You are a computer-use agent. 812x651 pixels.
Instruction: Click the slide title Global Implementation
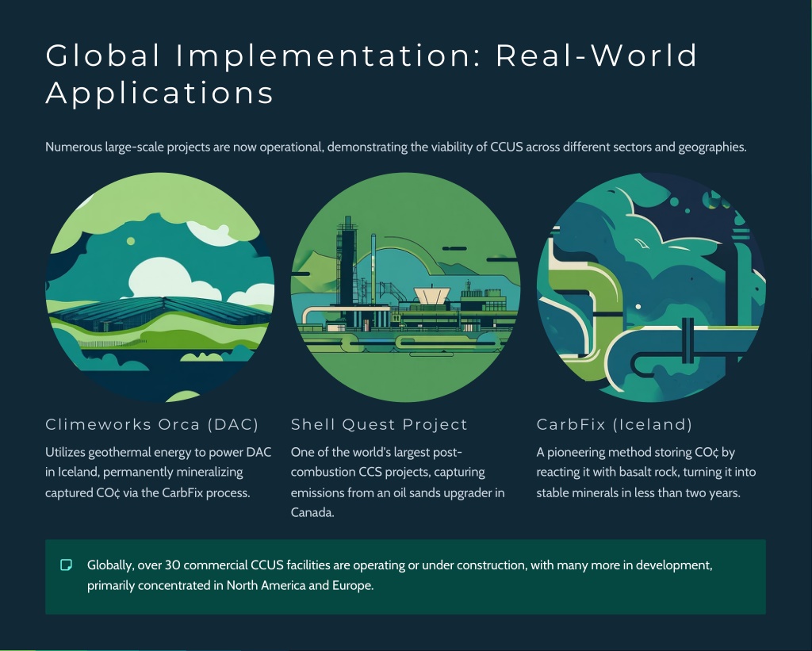371,56
